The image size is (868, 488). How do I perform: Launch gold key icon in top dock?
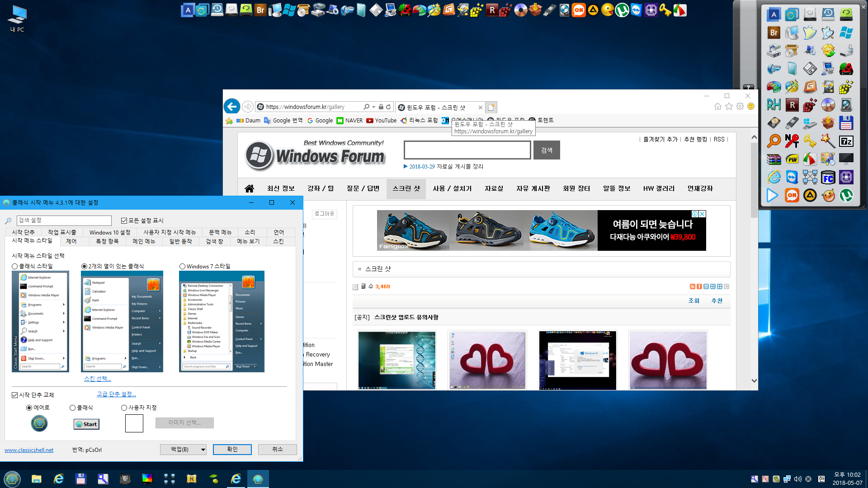[665, 10]
